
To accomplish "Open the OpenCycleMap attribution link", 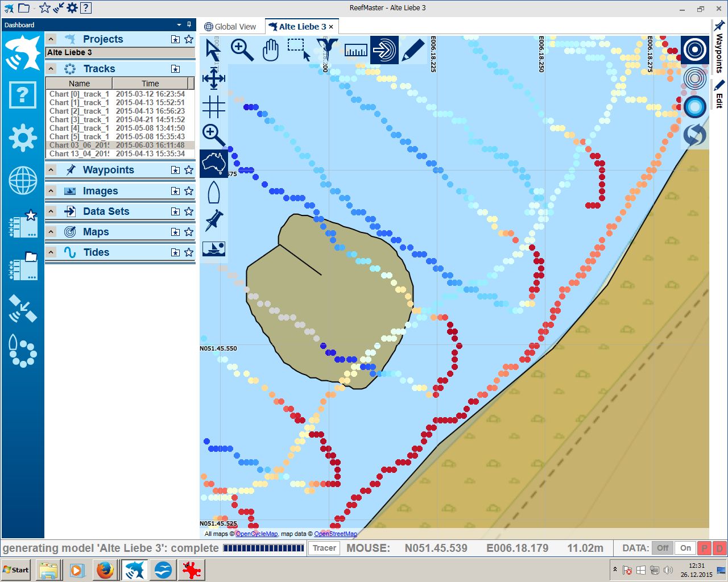I will click(257, 534).
